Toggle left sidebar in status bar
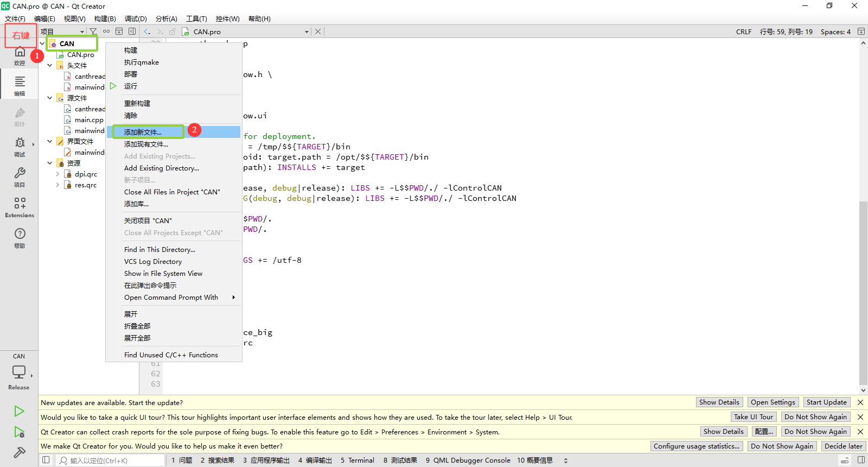Screen dimensions: 868x467 point(46,460)
